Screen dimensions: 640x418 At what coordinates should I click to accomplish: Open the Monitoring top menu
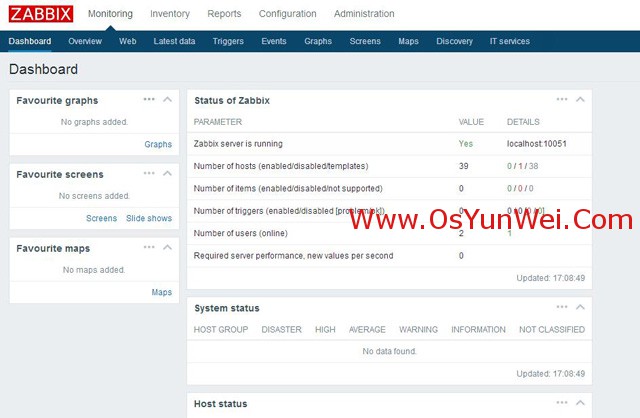(110, 14)
